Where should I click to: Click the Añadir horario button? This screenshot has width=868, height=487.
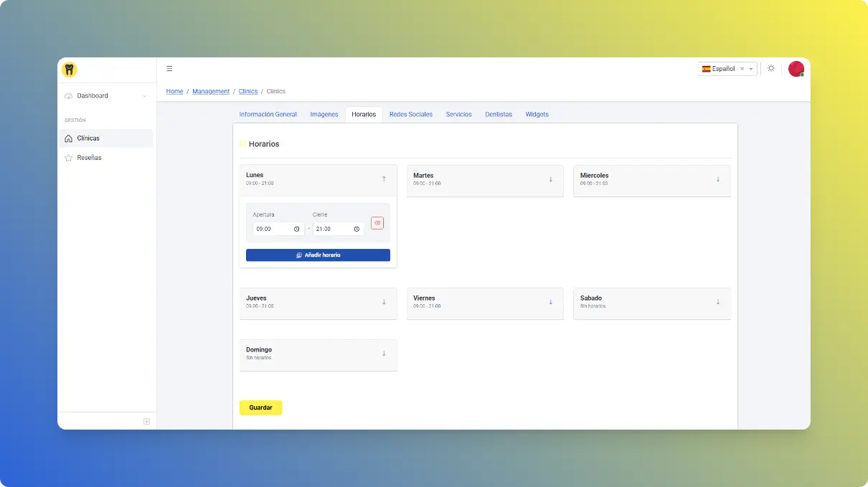(x=318, y=255)
